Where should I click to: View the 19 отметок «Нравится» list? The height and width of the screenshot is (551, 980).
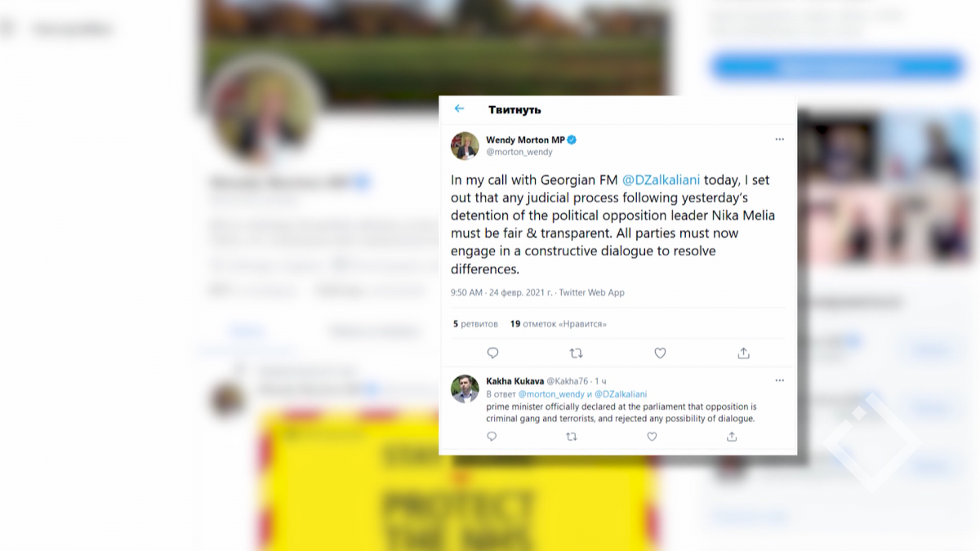click(559, 324)
